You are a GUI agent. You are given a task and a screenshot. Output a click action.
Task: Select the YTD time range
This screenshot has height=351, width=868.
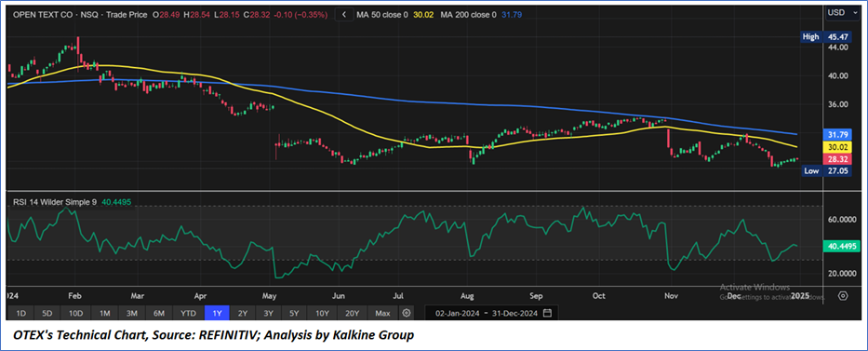tap(188, 314)
